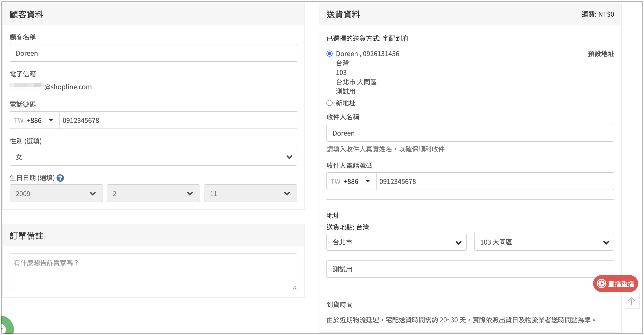Viewport: 644px width, 335px height.
Task: Click the 訂單備註 textarea
Action: (153, 272)
